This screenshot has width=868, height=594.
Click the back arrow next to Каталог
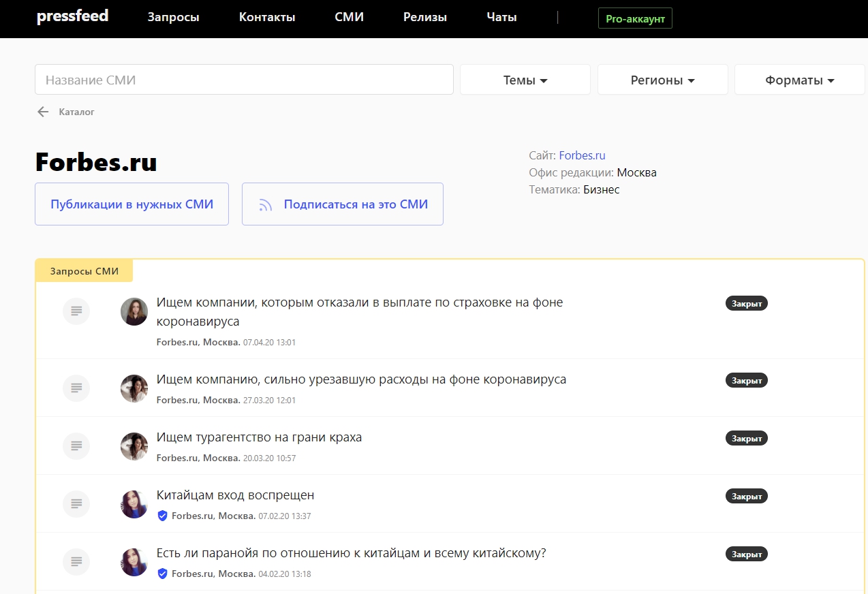pyautogui.click(x=43, y=112)
